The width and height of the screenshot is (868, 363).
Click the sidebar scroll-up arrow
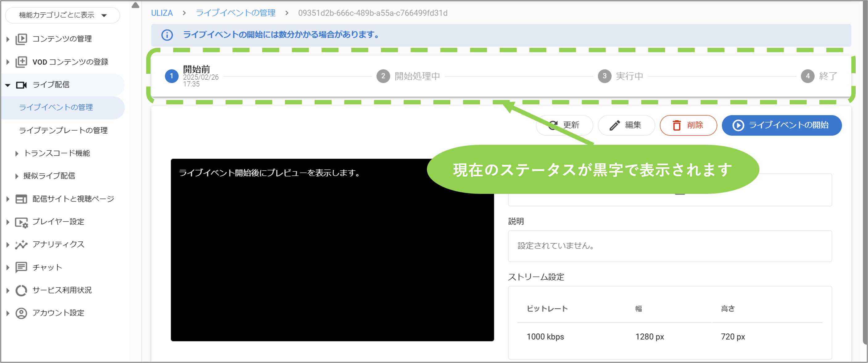pyautogui.click(x=135, y=5)
